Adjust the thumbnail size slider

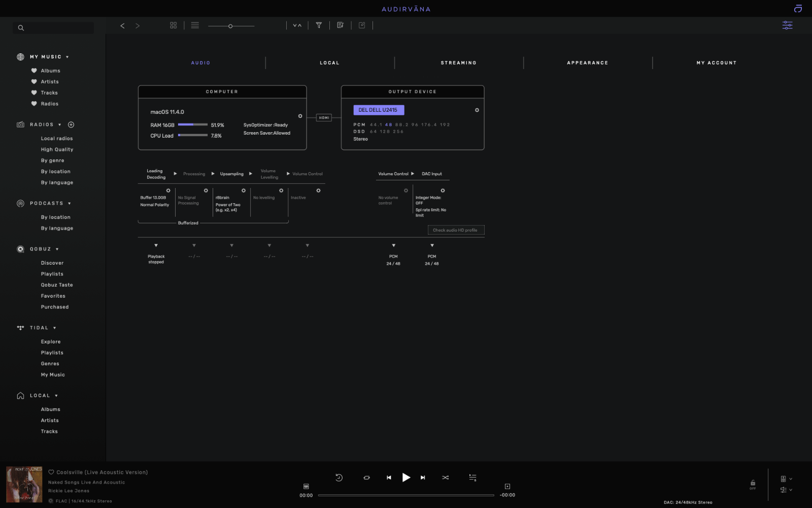[x=231, y=26]
